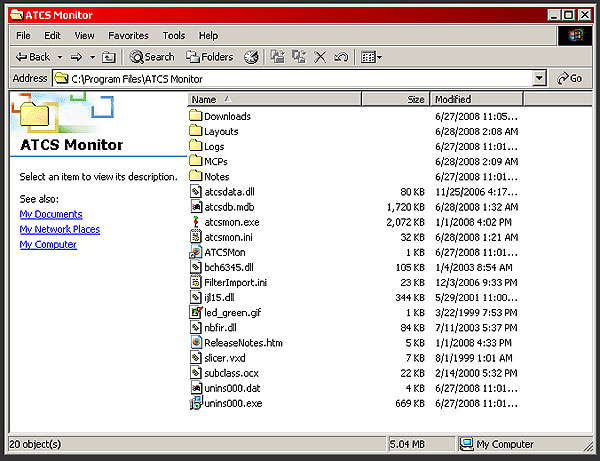Image resolution: width=600 pixels, height=461 pixels.
Task: Expand the Address bar dropdown arrow
Action: click(x=539, y=78)
